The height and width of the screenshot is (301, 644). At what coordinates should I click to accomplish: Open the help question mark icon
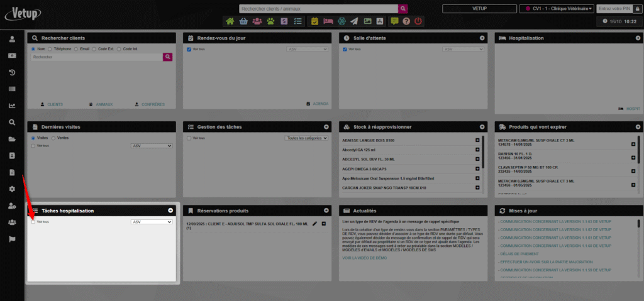[406, 21]
